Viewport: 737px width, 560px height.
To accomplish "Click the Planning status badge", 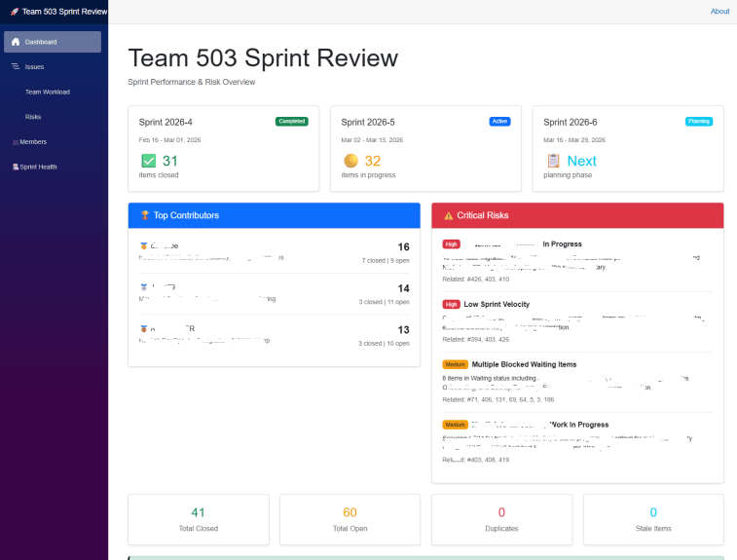I will coord(699,122).
